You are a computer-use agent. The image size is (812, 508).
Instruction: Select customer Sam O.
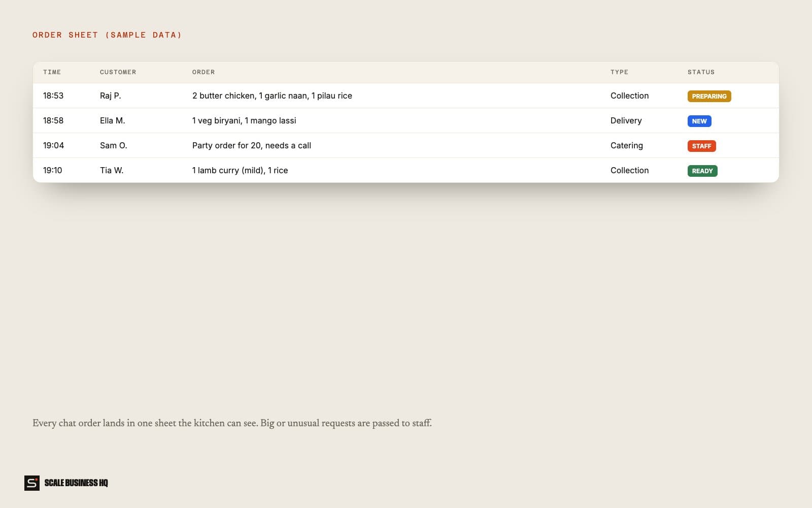[113, 145]
